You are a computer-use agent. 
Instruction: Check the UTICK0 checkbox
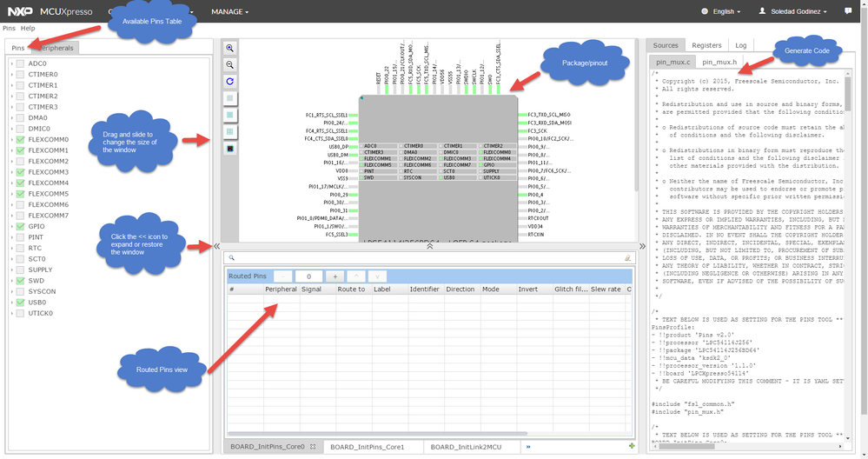pyautogui.click(x=20, y=313)
